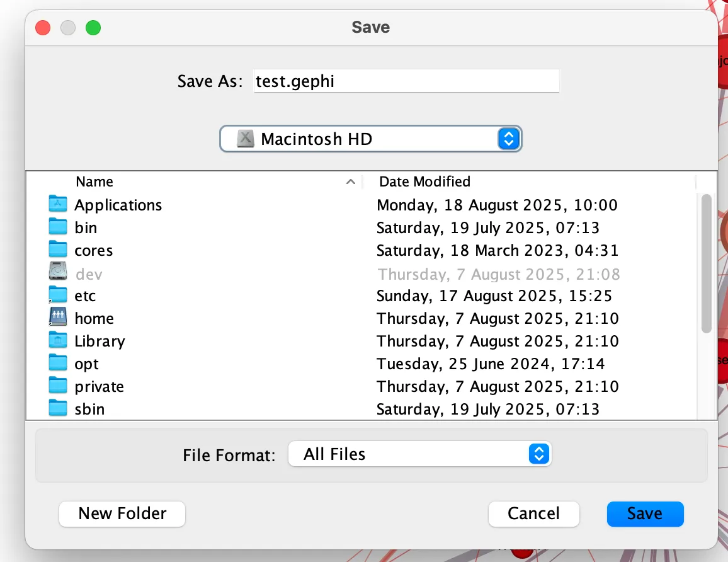Sort files by Date Modified column
728x562 pixels.
[x=424, y=181]
